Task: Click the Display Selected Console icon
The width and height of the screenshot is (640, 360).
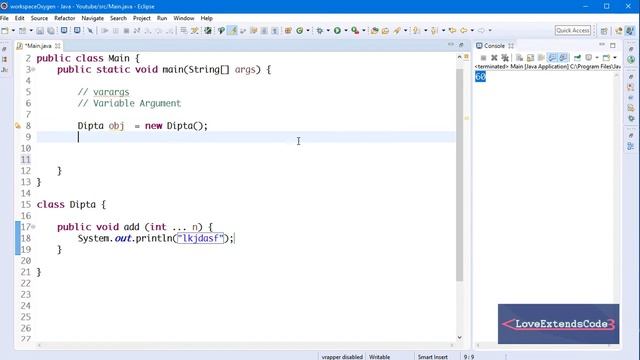Action: click(x=589, y=58)
